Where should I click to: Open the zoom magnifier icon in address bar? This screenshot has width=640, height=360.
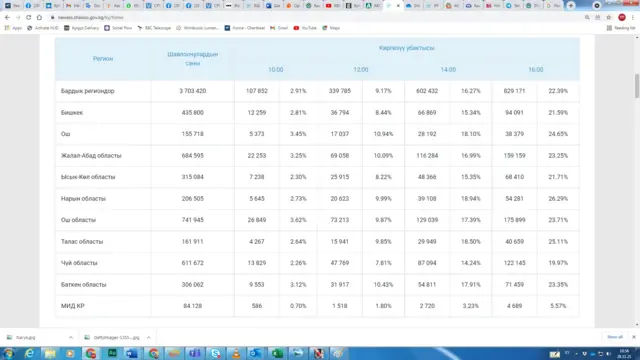587,18
